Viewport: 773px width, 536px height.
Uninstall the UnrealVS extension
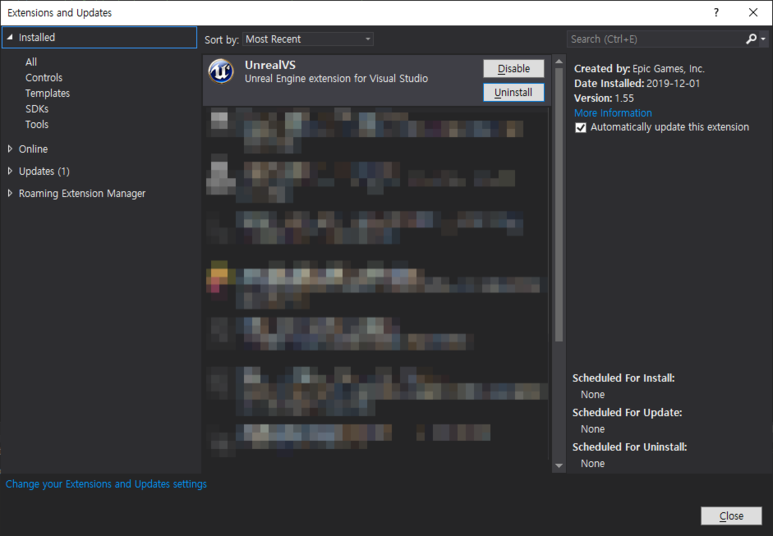(514, 92)
